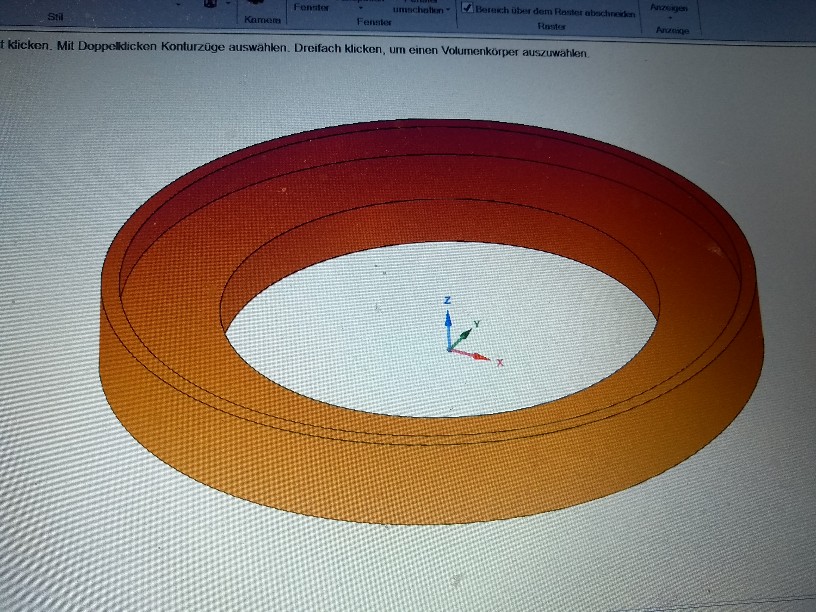Image resolution: width=816 pixels, height=612 pixels.
Task: Click the Stil group label
Action: 52,17
